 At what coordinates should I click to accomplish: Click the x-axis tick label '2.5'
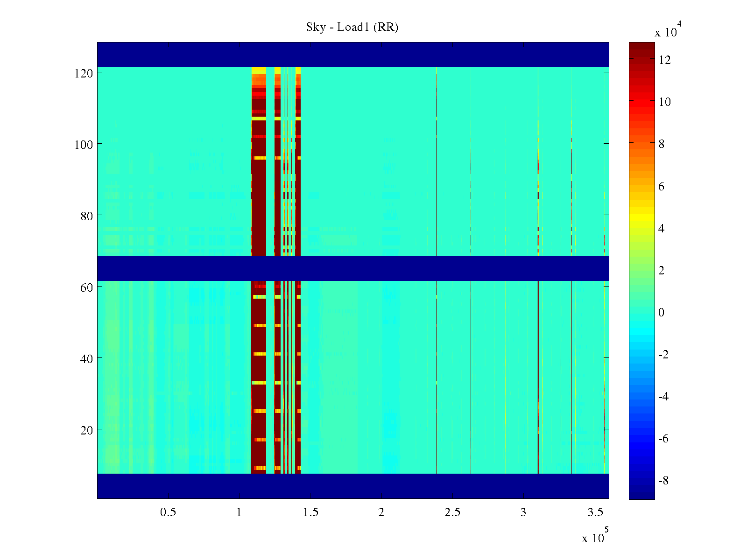[452, 512]
